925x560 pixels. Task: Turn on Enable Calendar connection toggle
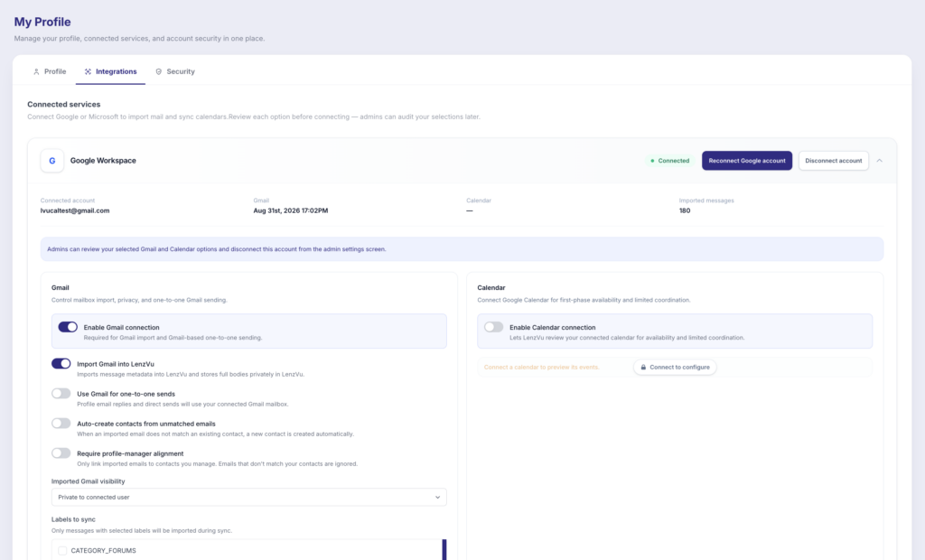pos(494,327)
